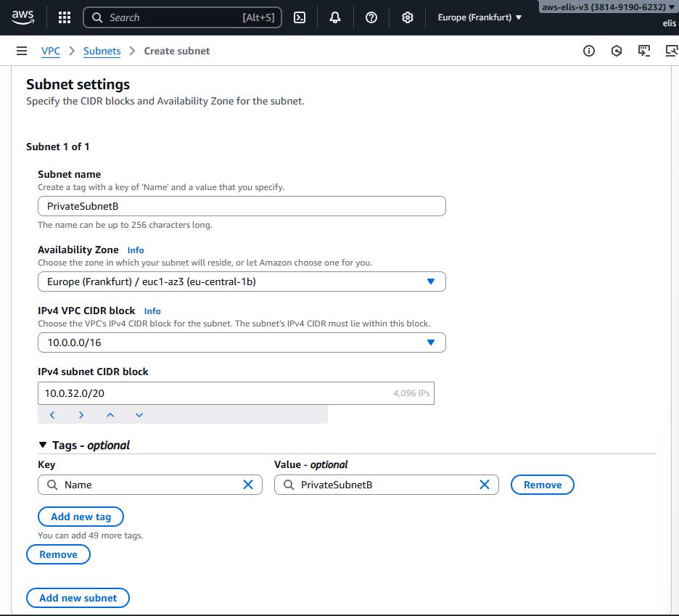Select the Europe (Frankfurt) region menu
This screenshot has width=679, height=616.
pyautogui.click(x=480, y=17)
